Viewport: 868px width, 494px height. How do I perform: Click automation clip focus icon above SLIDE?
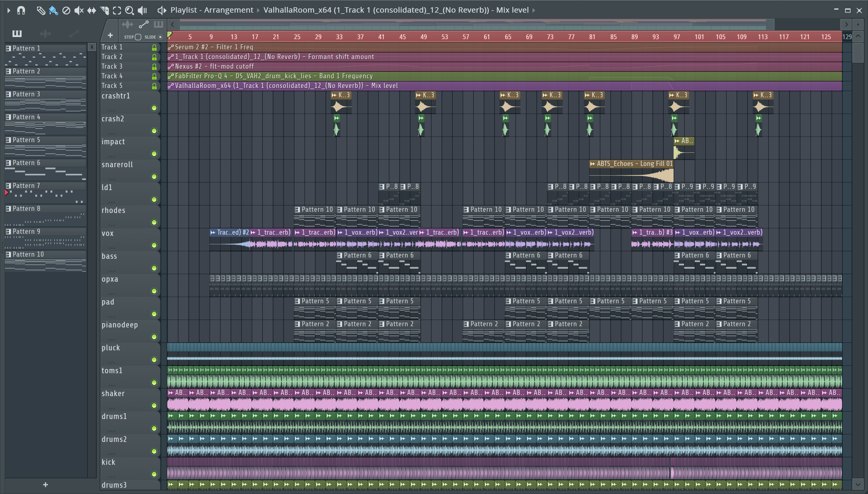pyautogui.click(x=143, y=24)
